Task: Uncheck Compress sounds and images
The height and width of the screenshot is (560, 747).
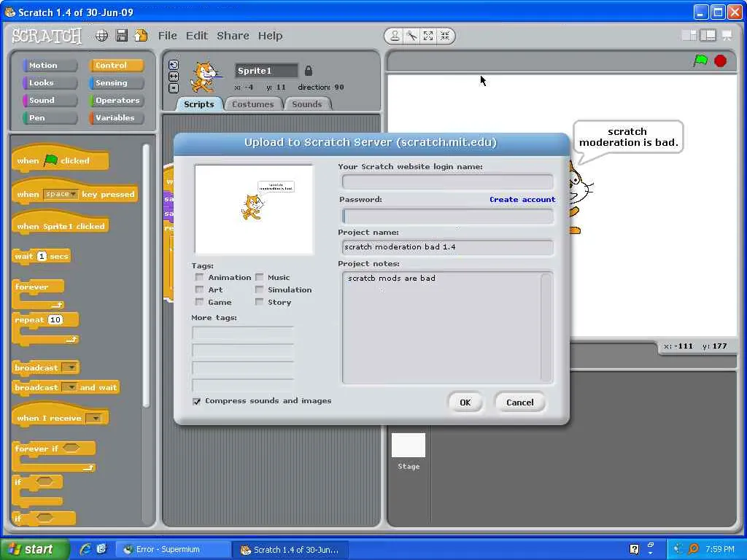Action: pyautogui.click(x=197, y=402)
